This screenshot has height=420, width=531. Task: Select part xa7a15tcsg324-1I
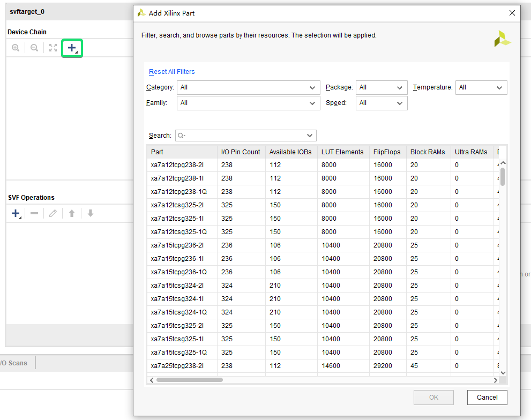coord(323,299)
